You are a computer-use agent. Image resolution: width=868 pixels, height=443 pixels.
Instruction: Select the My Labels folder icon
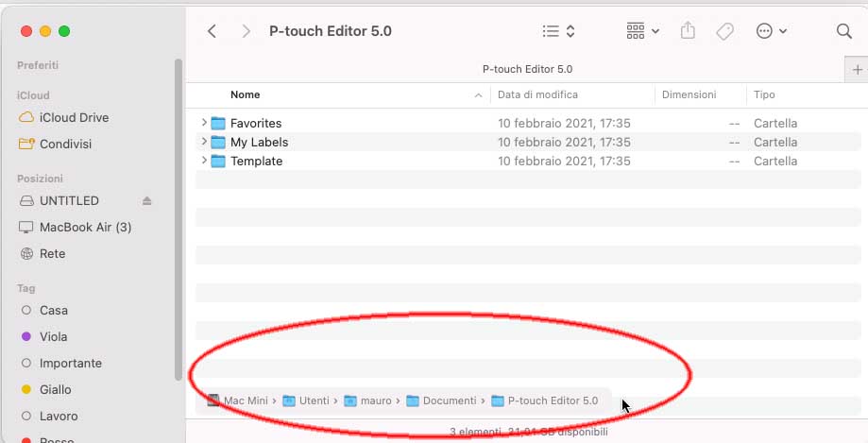click(x=218, y=142)
